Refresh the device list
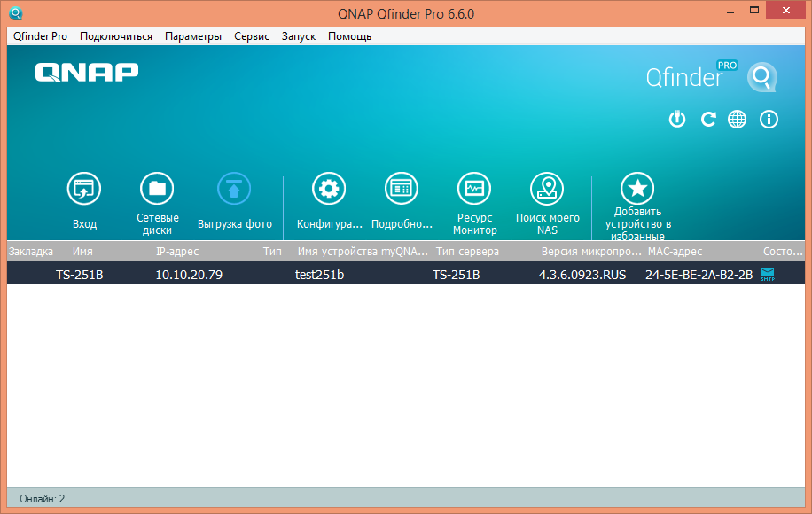The height and width of the screenshot is (514, 812). point(708,120)
